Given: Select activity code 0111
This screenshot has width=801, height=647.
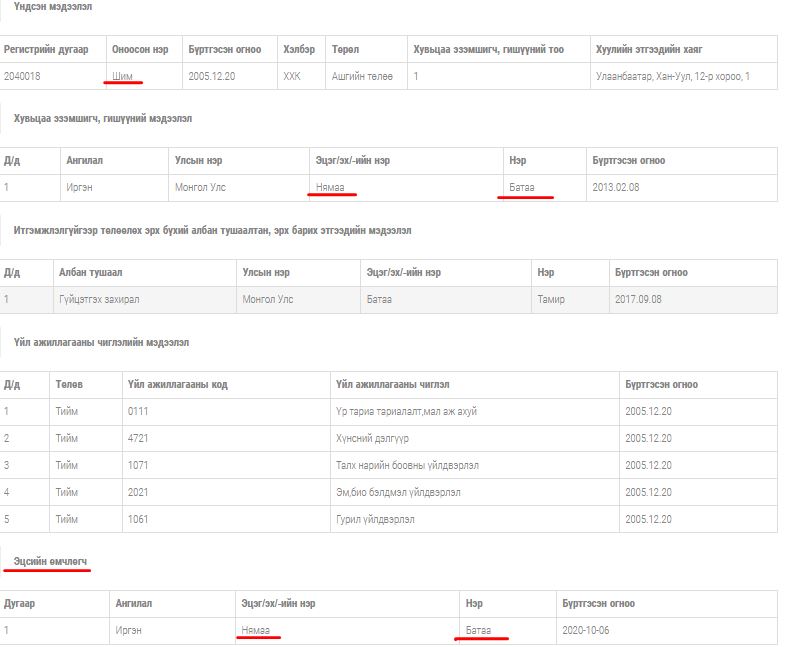Looking at the screenshot, I should pyautogui.click(x=138, y=411).
